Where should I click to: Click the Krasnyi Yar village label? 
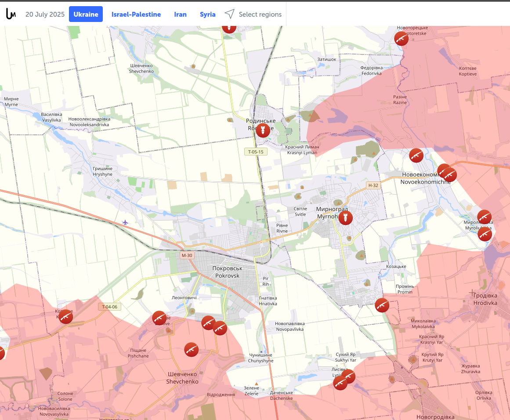click(x=432, y=339)
